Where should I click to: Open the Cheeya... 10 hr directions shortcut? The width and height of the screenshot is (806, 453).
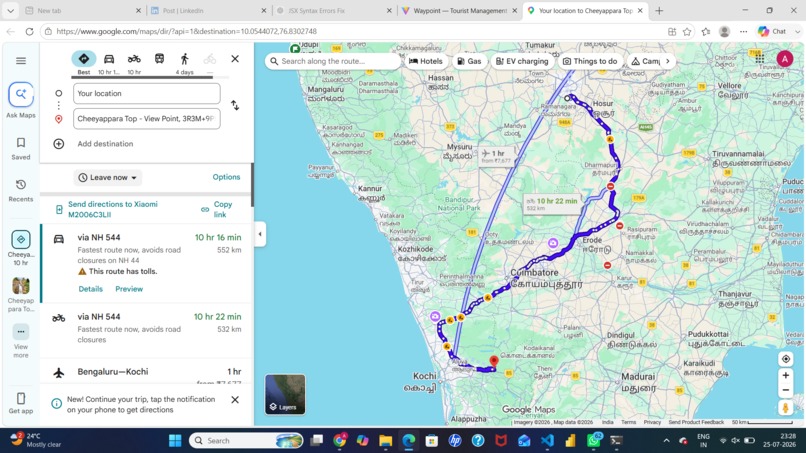coord(21,248)
